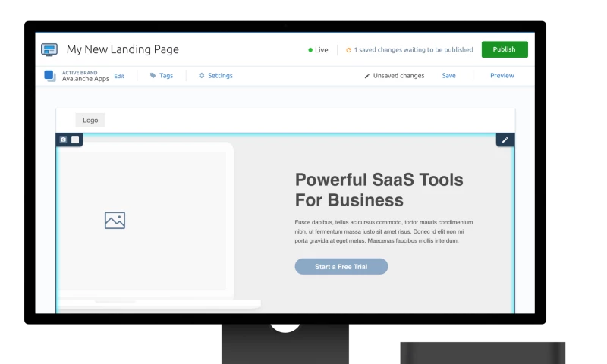Click the Unsaved changes label
This screenshot has width=607, height=364.
coord(399,75)
